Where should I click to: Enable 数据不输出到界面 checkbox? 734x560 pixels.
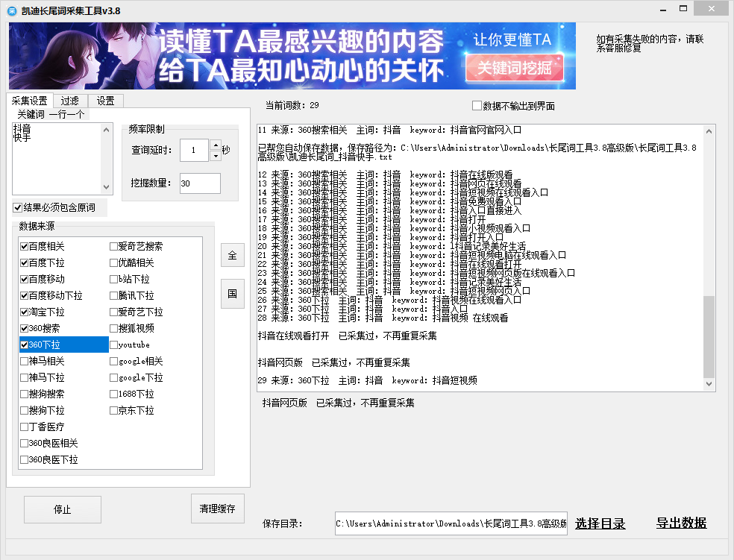click(477, 106)
